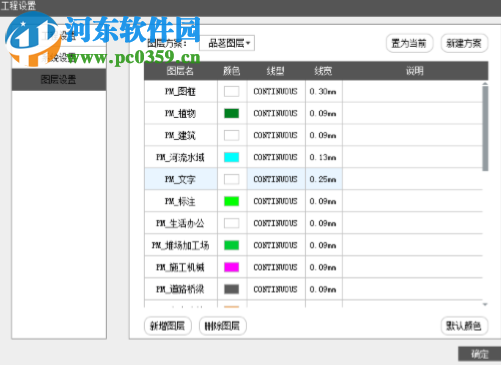Click the magenta swatch of PM_施工机械

tap(231, 267)
